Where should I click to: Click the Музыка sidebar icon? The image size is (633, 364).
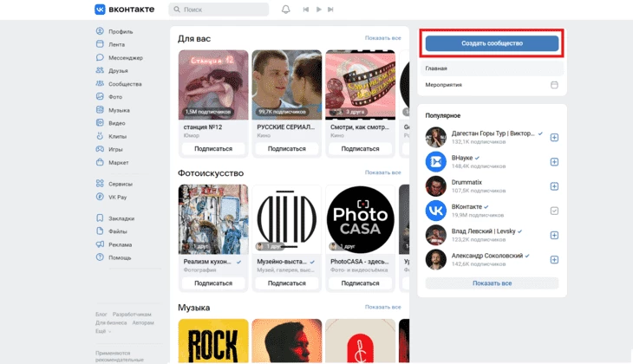click(100, 109)
